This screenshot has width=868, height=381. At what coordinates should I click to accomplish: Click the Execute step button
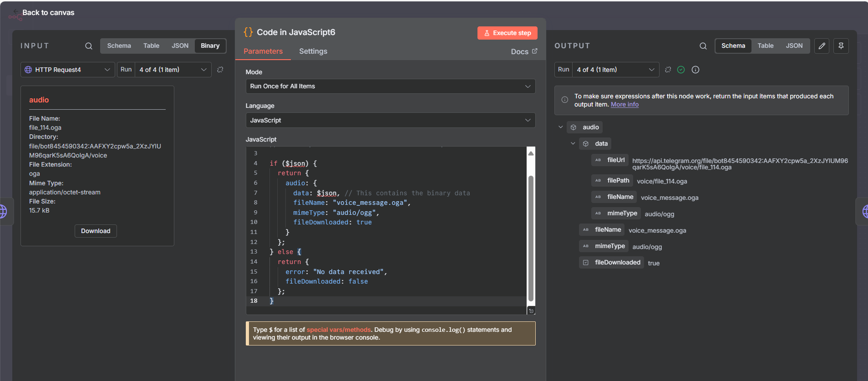coord(507,33)
